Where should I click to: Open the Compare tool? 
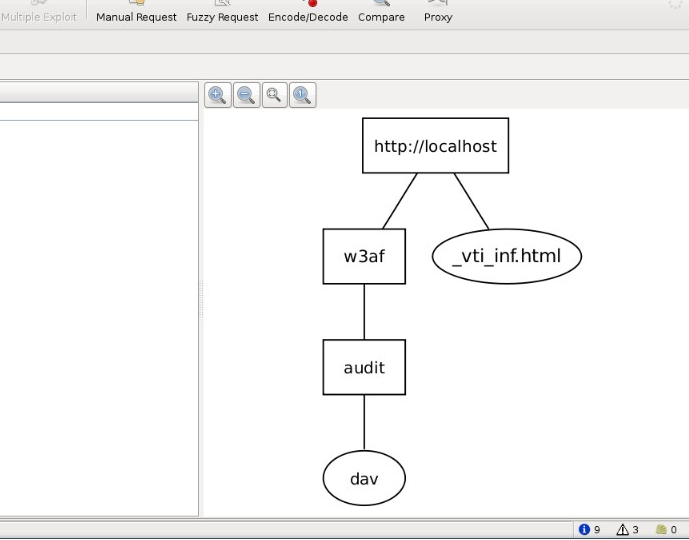[381, 12]
